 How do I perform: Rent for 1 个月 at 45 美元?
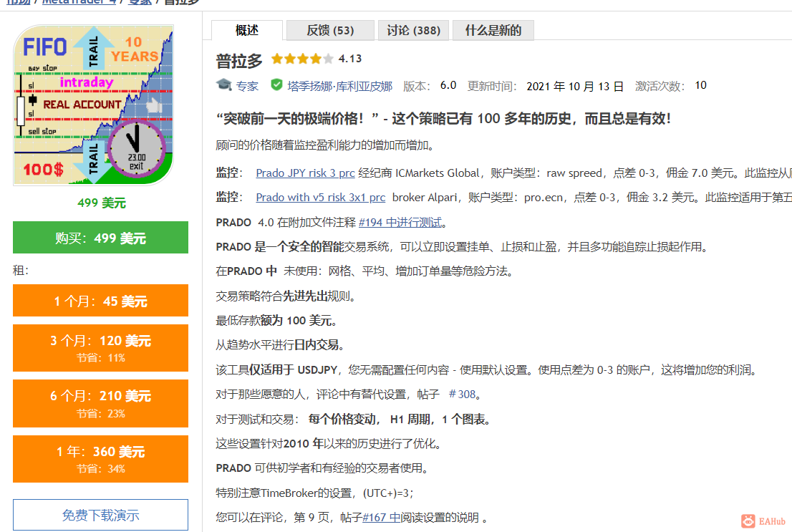pos(100,301)
